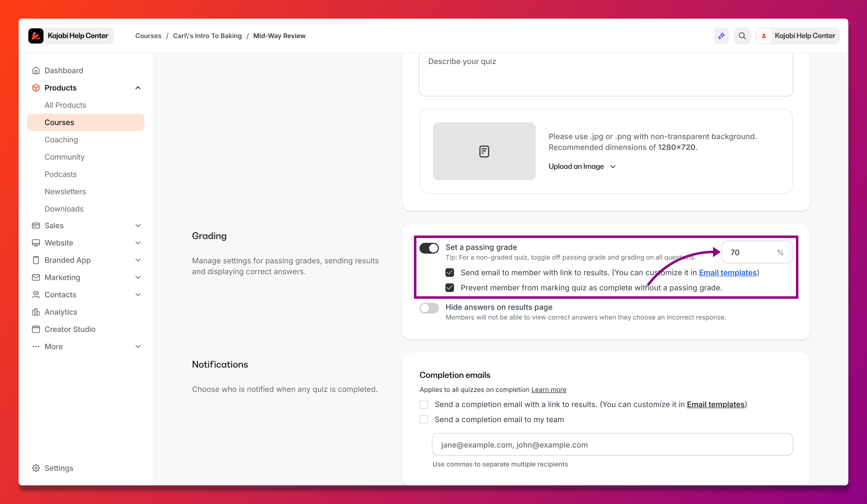The width and height of the screenshot is (867, 504).
Task: Uncheck Send email to member with results
Action: pos(450,273)
